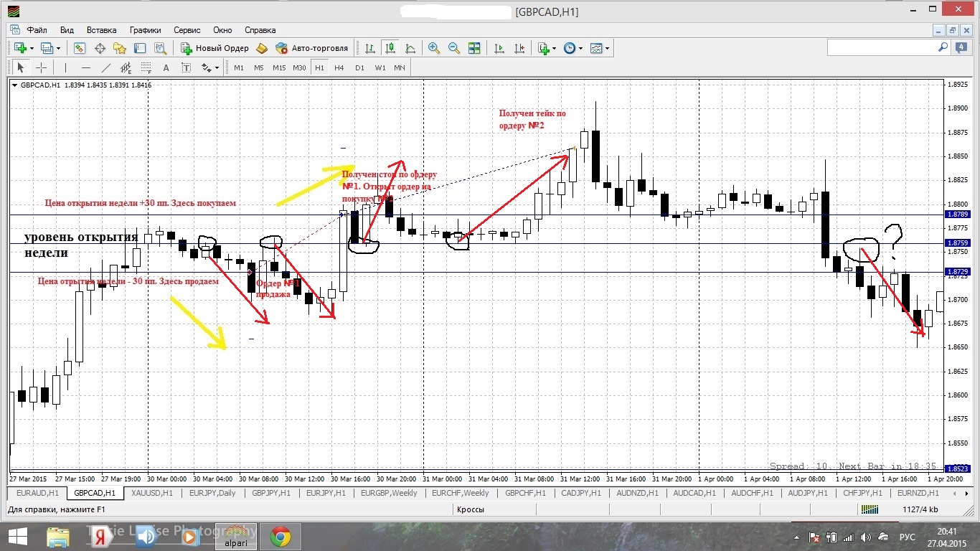The width and height of the screenshot is (980, 551).
Task: Open the Windows Start button
Action: click(17, 536)
